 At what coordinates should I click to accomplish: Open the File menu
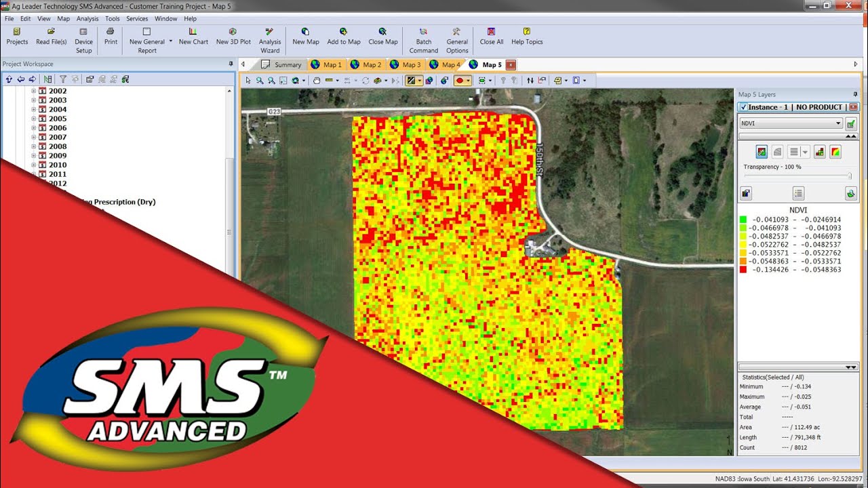9,19
